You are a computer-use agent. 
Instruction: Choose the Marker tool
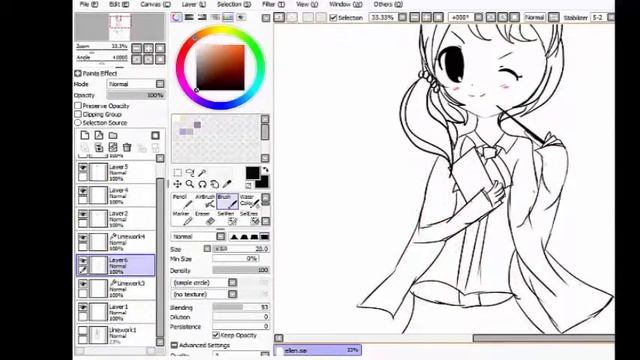click(x=182, y=218)
